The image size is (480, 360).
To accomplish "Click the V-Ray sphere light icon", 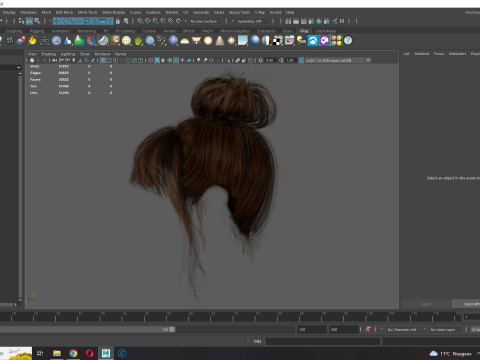I will pyautogui.click(x=208, y=41).
